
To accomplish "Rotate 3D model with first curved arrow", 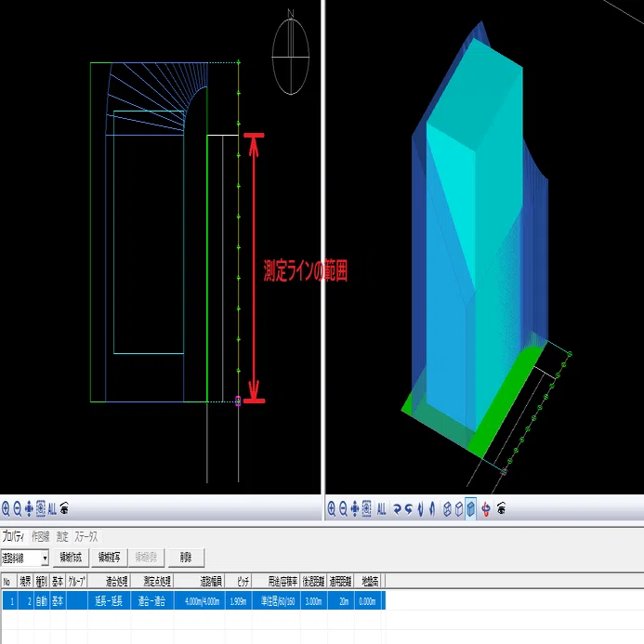I will [397, 509].
